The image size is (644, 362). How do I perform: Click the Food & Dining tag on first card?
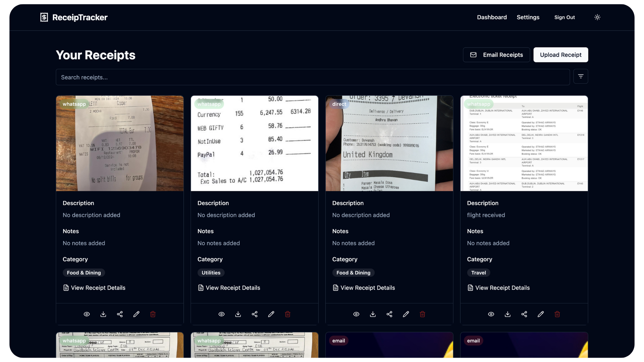click(84, 273)
